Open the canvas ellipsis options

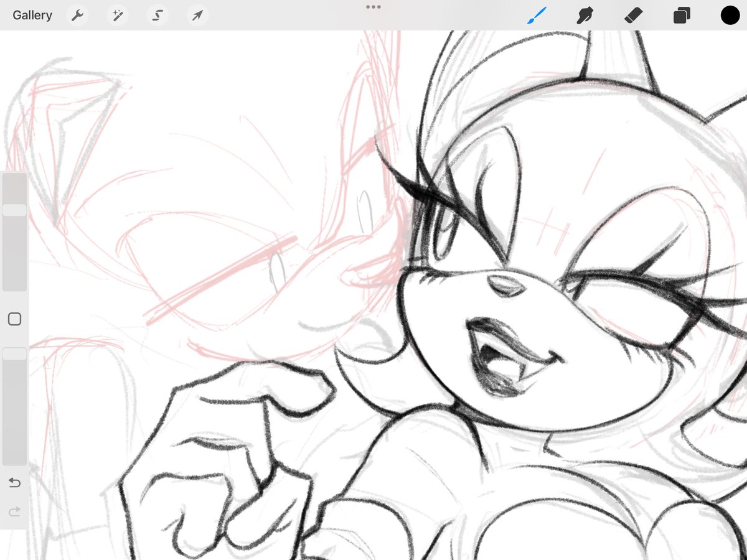click(373, 7)
